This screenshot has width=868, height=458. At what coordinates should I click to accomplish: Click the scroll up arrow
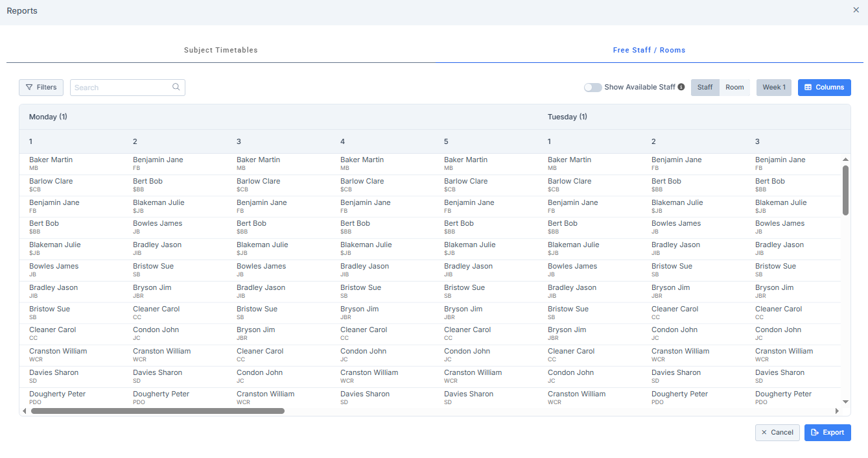(845, 160)
